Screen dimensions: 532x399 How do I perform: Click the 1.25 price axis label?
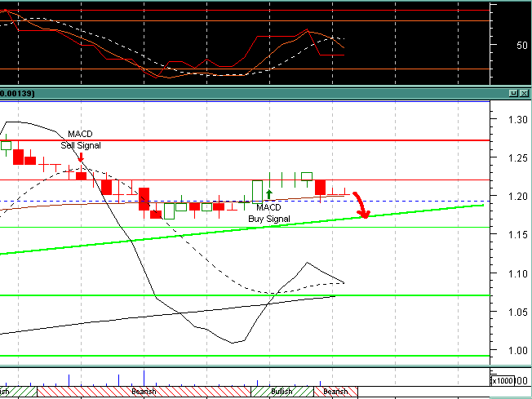(x=518, y=158)
